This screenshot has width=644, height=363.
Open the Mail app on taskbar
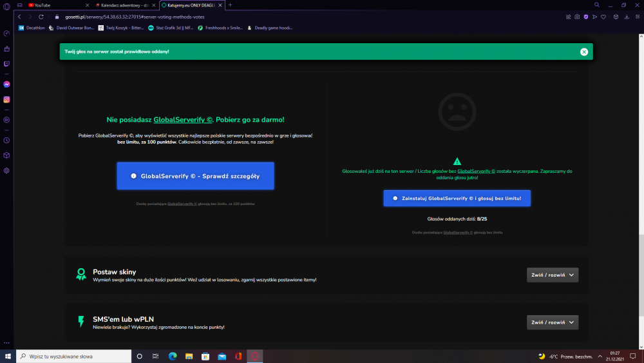pyautogui.click(x=222, y=356)
